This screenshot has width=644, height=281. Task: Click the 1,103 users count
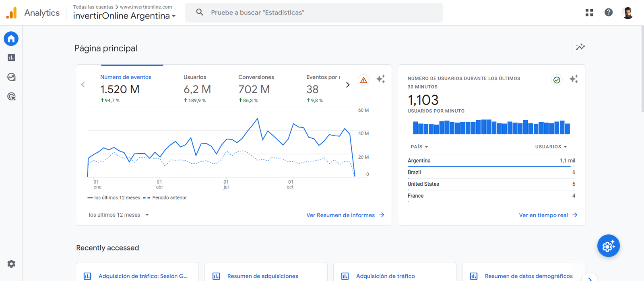point(423,100)
